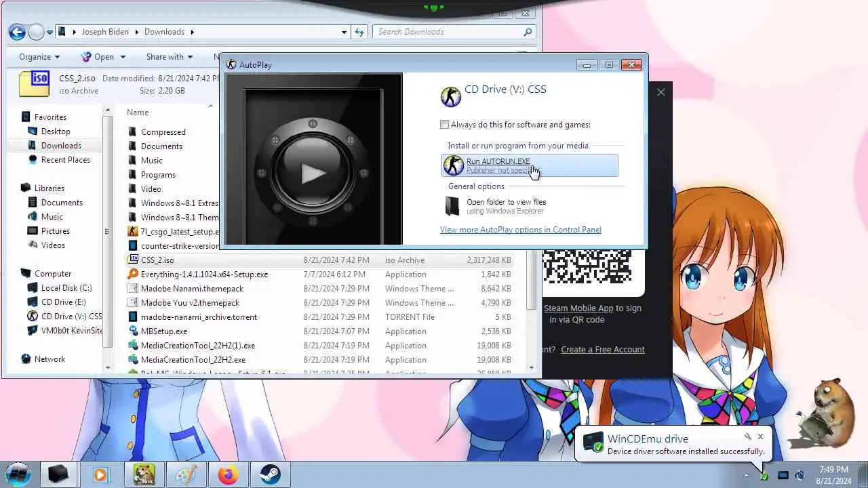The width and height of the screenshot is (868, 488).
Task: Open the Pictures library
Action: (x=56, y=231)
